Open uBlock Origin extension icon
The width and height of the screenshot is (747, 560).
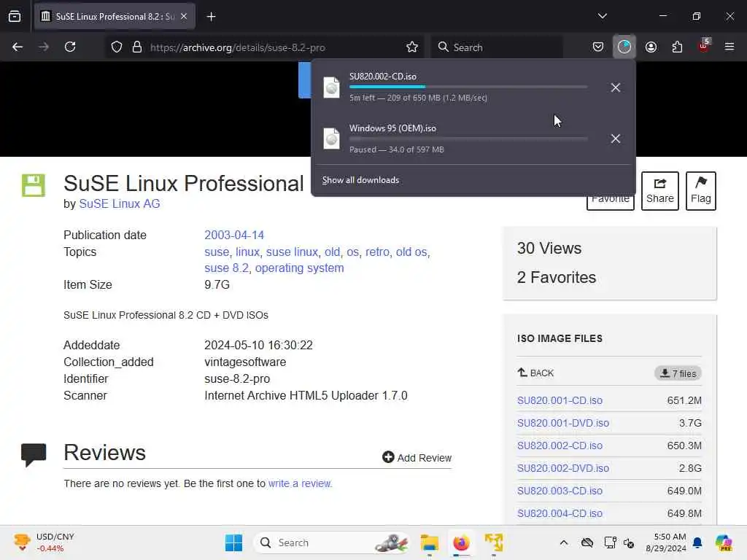[704, 45]
